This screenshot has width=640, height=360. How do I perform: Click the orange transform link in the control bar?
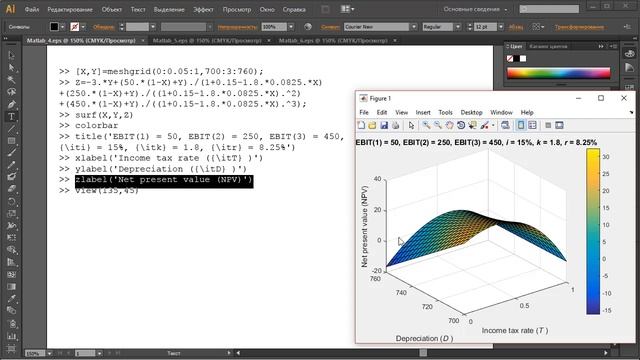pyautogui.click(x=579, y=27)
